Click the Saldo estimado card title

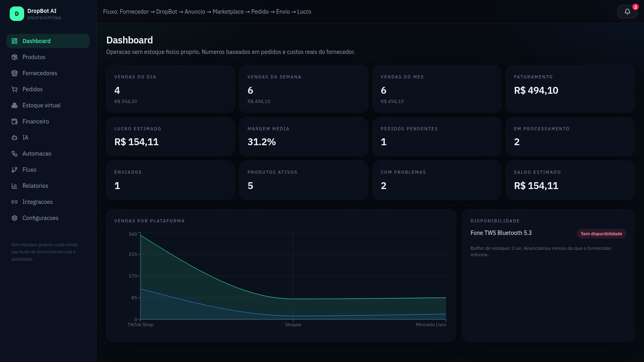[537, 172]
